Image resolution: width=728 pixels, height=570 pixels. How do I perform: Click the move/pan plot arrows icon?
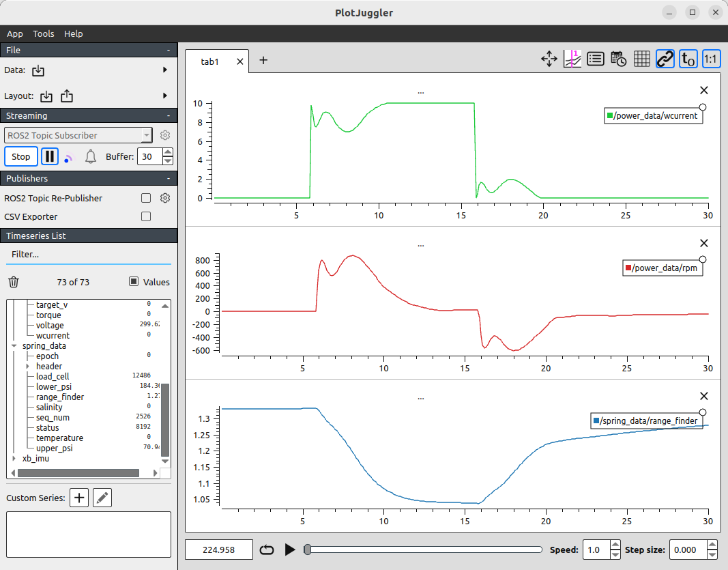pos(549,59)
